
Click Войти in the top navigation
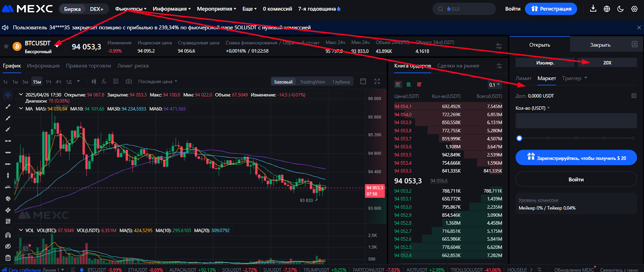tap(513, 9)
